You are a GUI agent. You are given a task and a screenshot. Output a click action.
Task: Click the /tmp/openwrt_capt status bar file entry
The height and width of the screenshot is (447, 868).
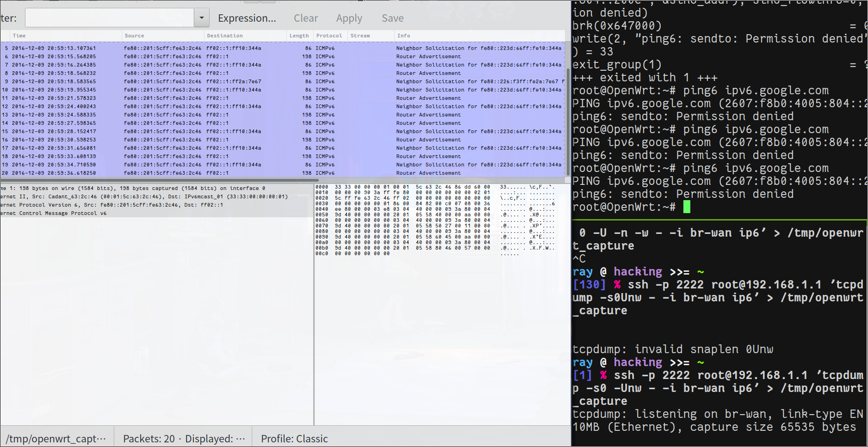[56, 439]
